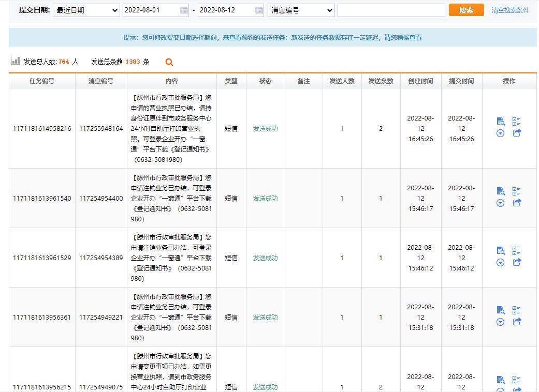Select task number 1171181614958216
The height and width of the screenshot is (392, 539).
(42, 129)
